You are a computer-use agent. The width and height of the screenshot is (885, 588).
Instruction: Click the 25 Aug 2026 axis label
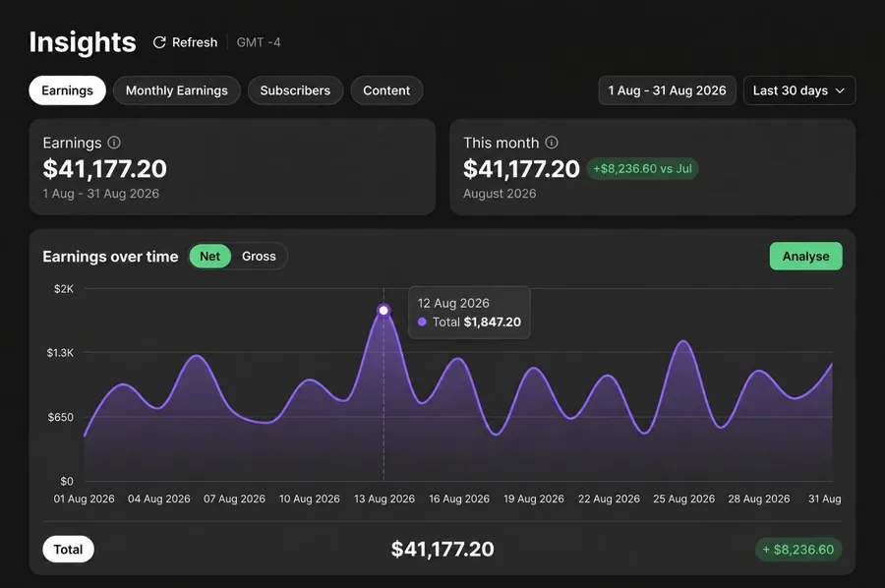coord(684,499)
